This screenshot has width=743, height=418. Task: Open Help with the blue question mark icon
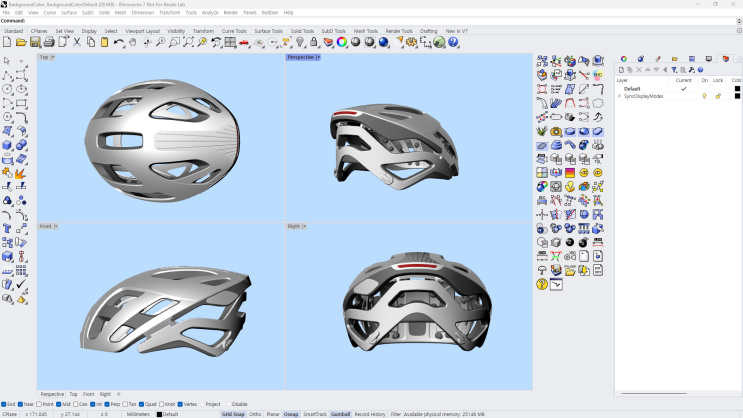coord(453,42)
